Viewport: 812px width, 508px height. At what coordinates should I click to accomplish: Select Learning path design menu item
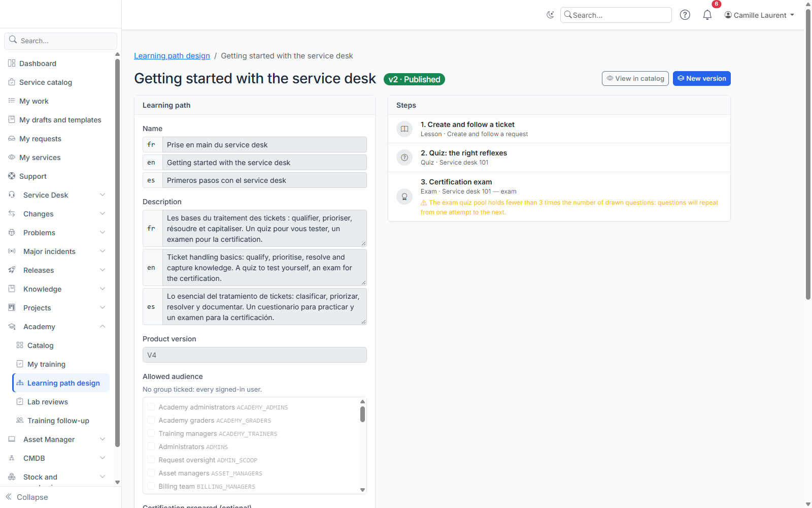61,383
